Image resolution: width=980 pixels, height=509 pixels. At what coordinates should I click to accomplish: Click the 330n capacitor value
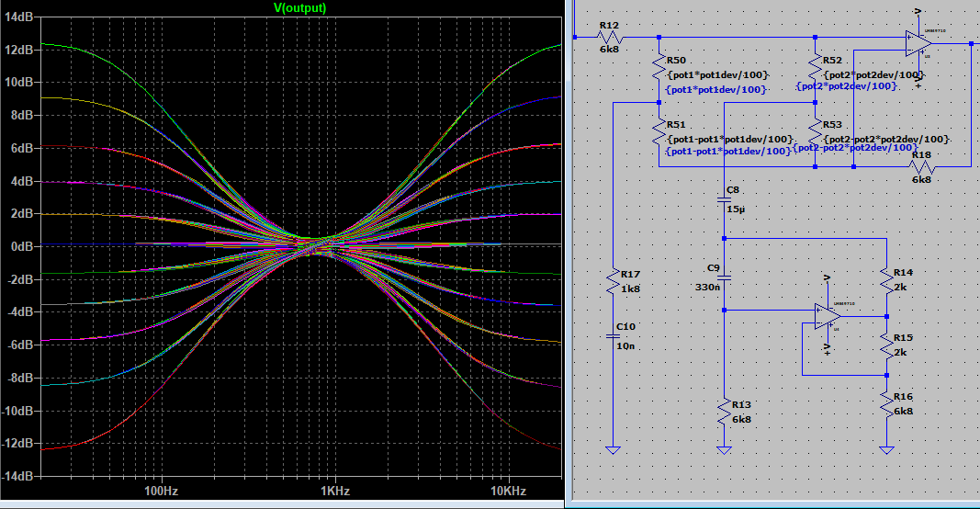click(708, 287)
